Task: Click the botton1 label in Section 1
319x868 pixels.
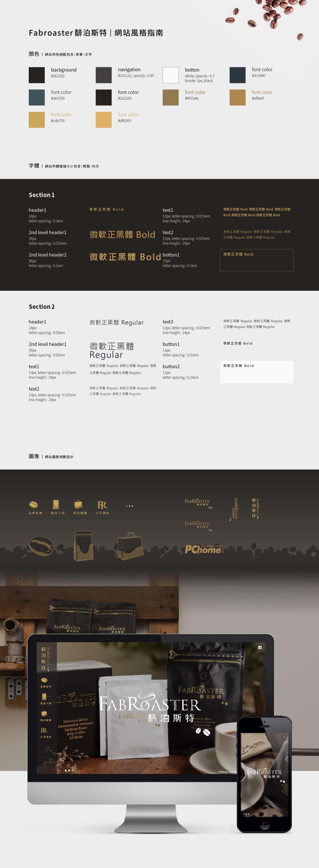Action: click(171, 255)
